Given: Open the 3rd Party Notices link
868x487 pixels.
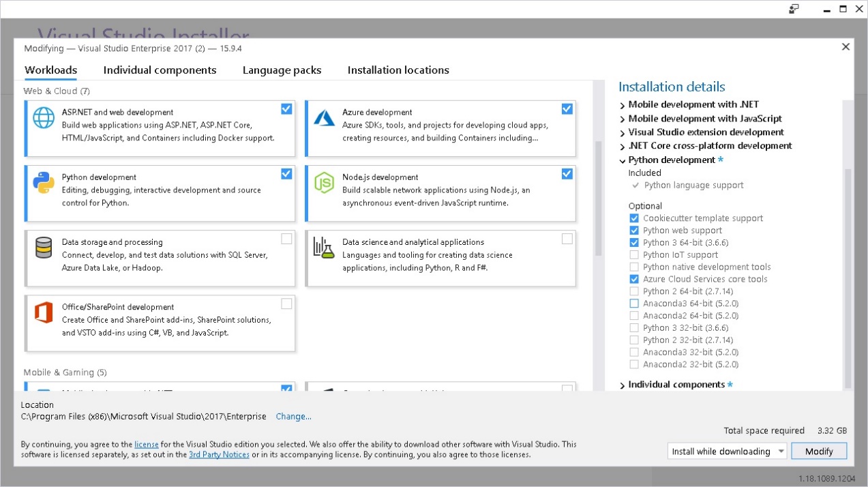Looking at the screenshot, I should [x=219, y=454].
